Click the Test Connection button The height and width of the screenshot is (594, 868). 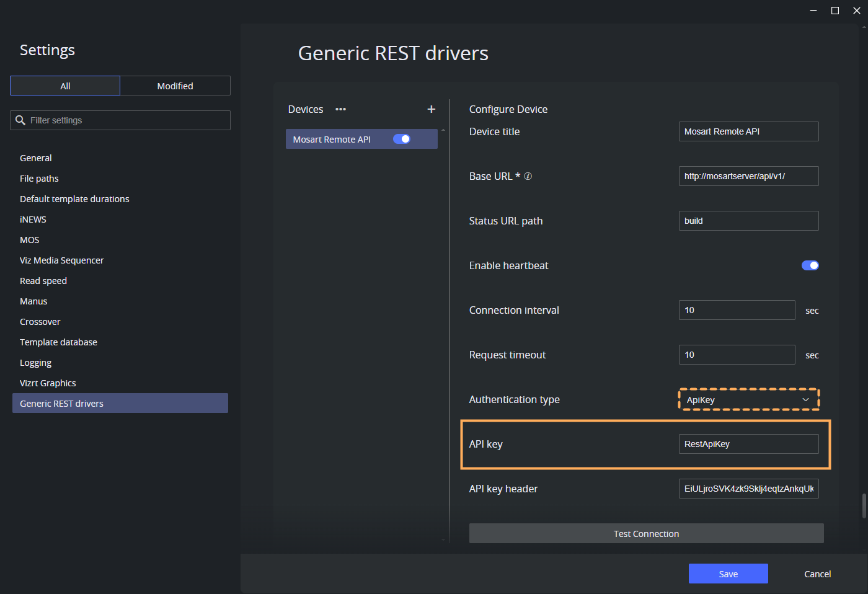[646, 533]
